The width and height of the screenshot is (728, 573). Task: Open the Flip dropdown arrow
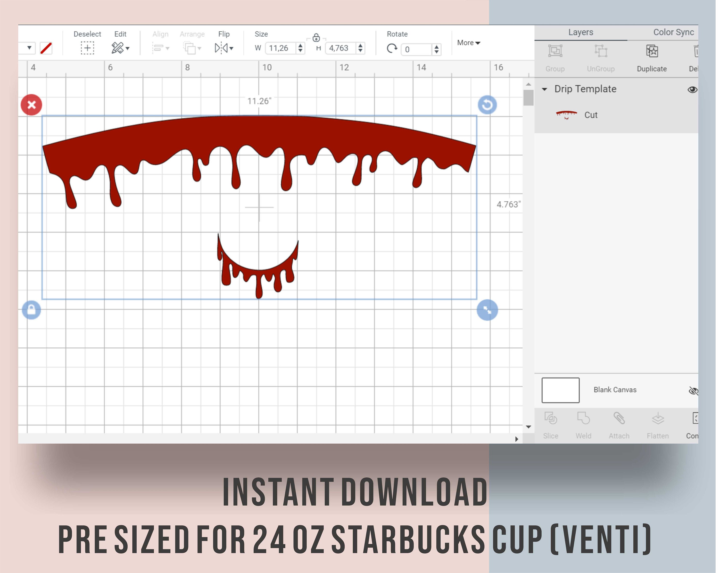[x=231, y=49]
